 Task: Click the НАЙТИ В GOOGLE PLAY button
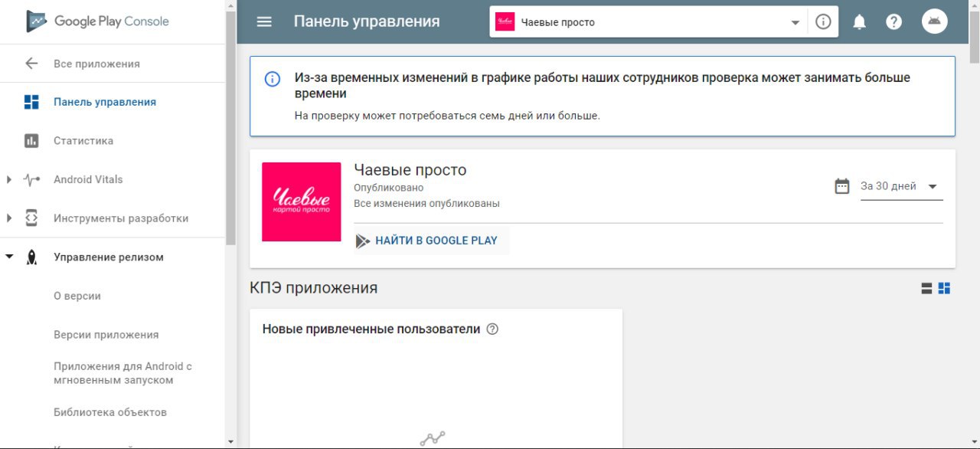[x=432, y=241]
